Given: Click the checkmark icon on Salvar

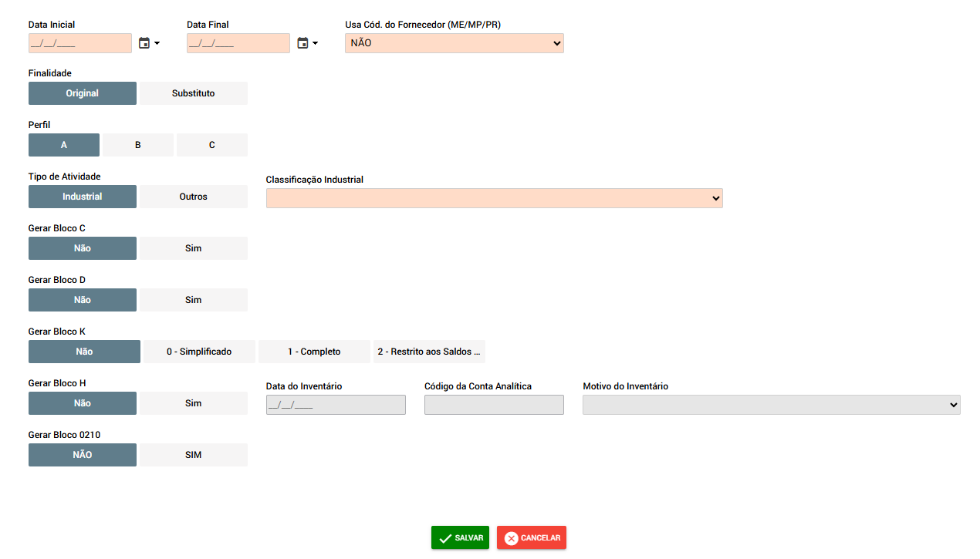Looking at the screenshot, I should tap(445, 538).
